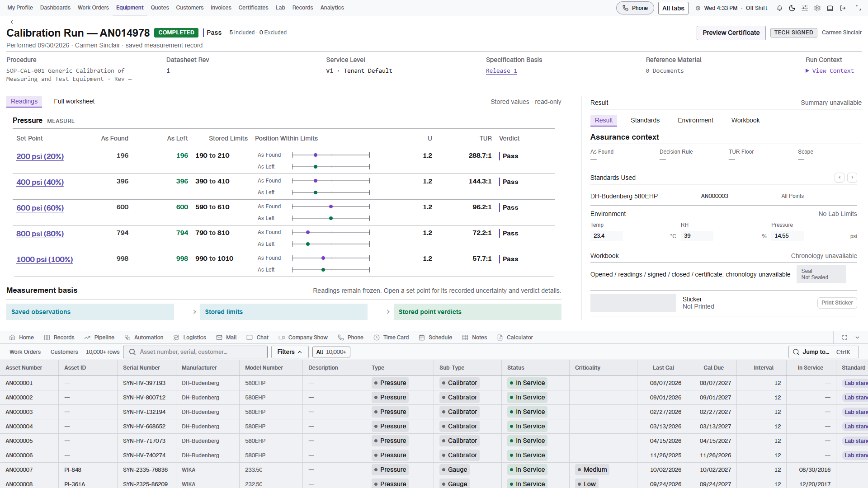Image resolution: width=868 pixels, height=488 pixels.
Task: Open the 1000 psi (100%) set point
Action: pyautogui.click(x=45, y=259)
